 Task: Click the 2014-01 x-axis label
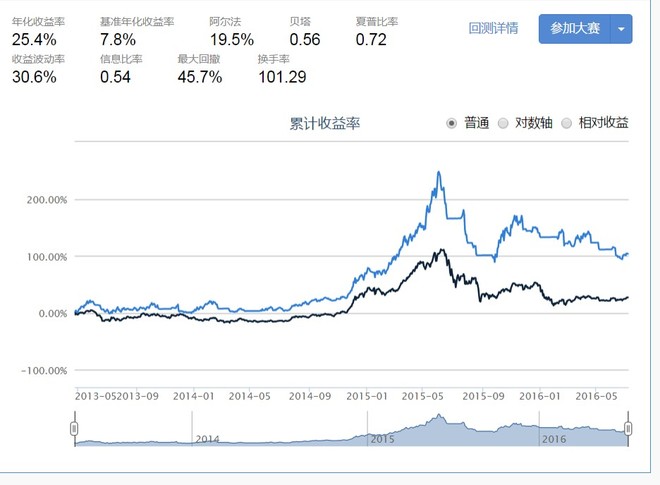click(x=194, y=396)
